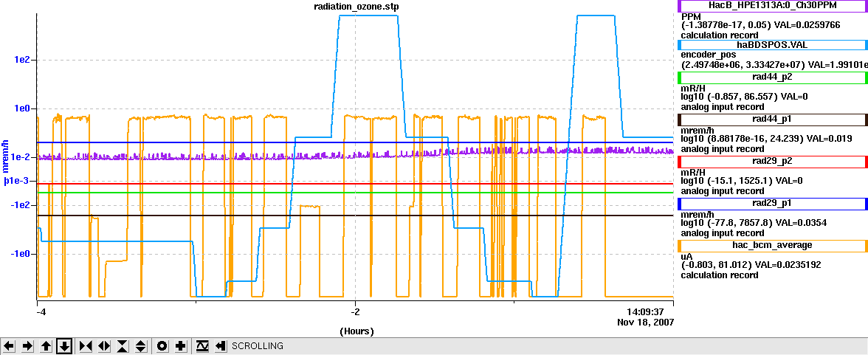The height and width of the screenshot is (355, 868).
Task: Select the rad44_p2 legend entry
Action: (772, 78)
